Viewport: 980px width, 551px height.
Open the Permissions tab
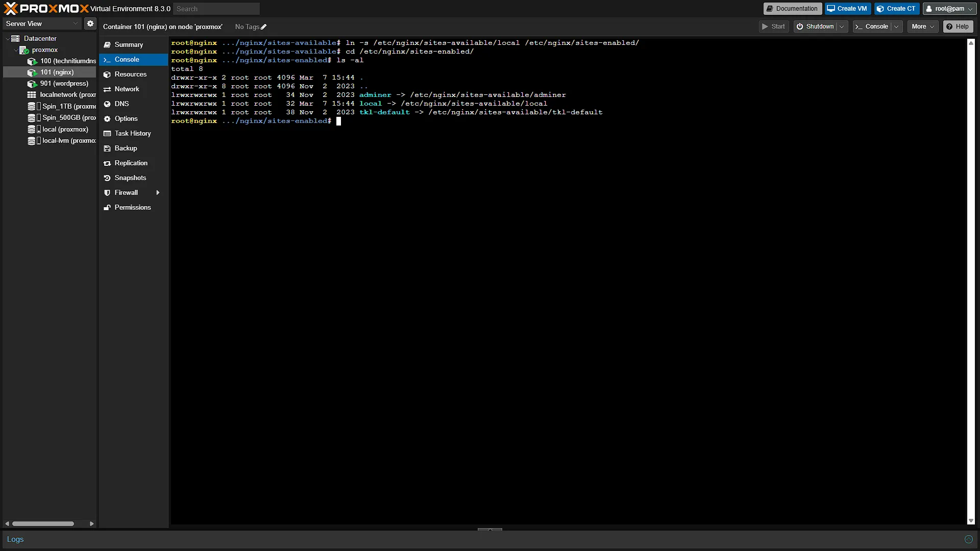(x=134, y=208)
